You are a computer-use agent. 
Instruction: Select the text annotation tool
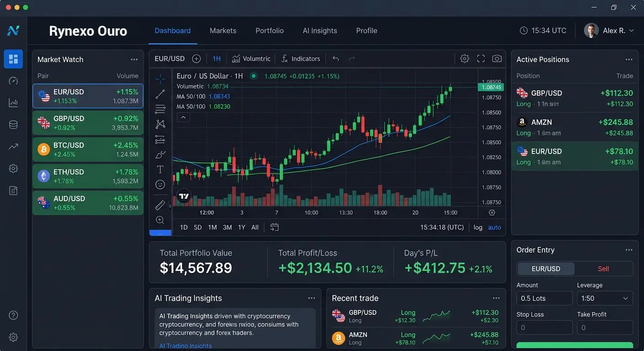160,170
